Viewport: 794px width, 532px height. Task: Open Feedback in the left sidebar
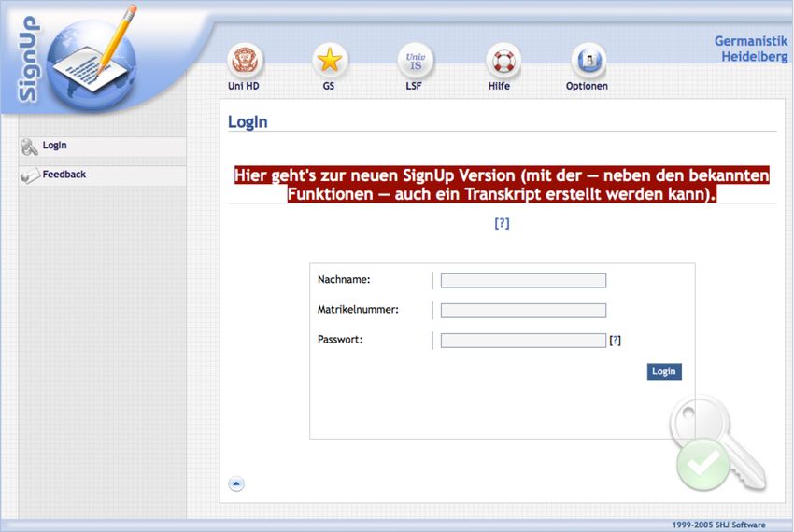64,175
